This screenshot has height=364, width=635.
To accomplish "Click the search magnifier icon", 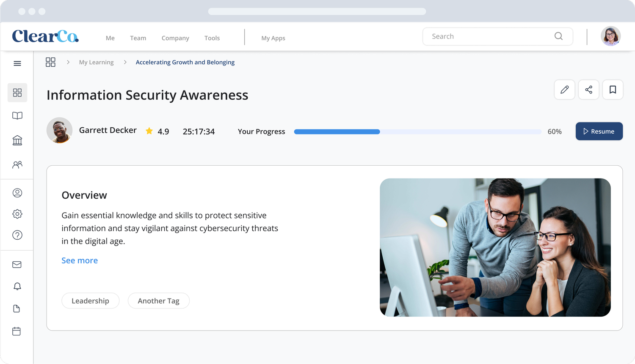I will [559, 36].
